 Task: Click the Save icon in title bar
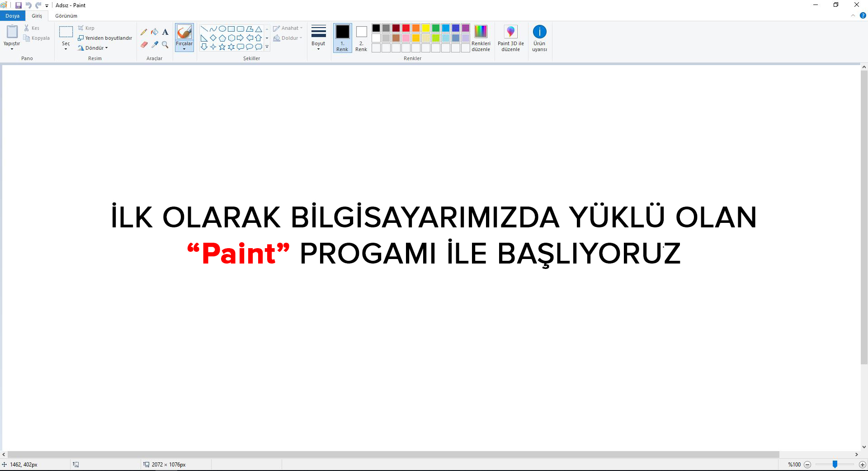pos(19,5)
